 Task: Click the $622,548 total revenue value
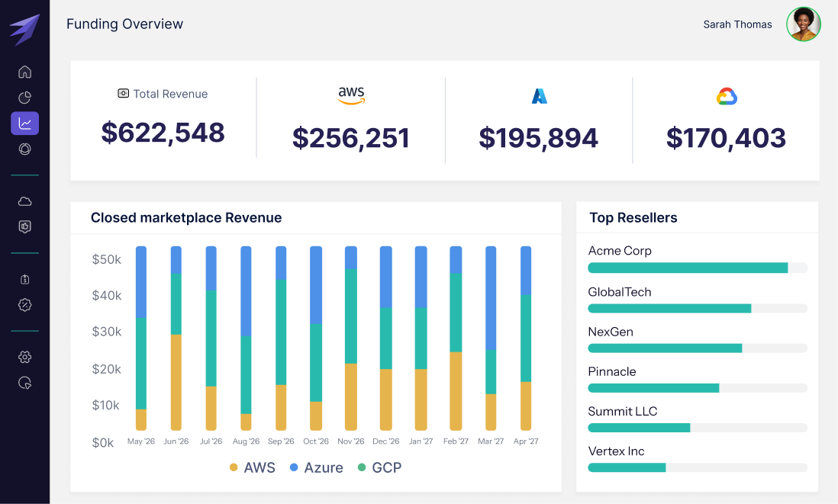pos(163,133)
